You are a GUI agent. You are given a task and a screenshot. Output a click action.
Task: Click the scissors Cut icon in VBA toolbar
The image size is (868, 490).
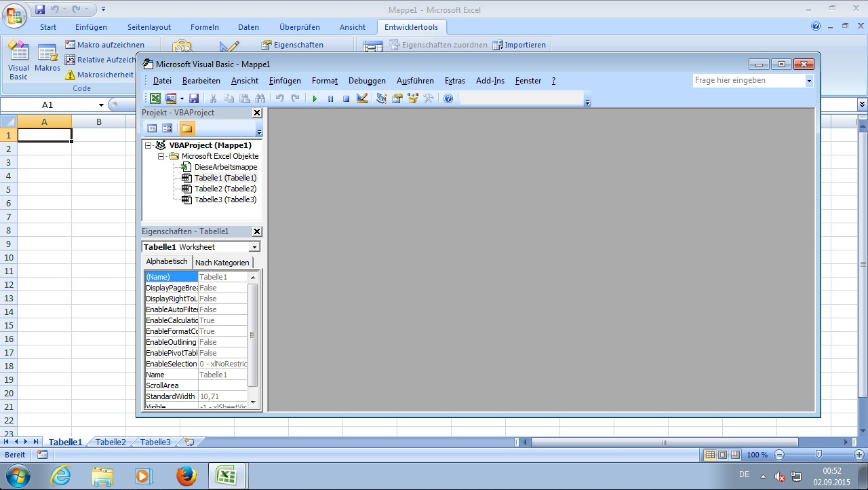point(213,98)
